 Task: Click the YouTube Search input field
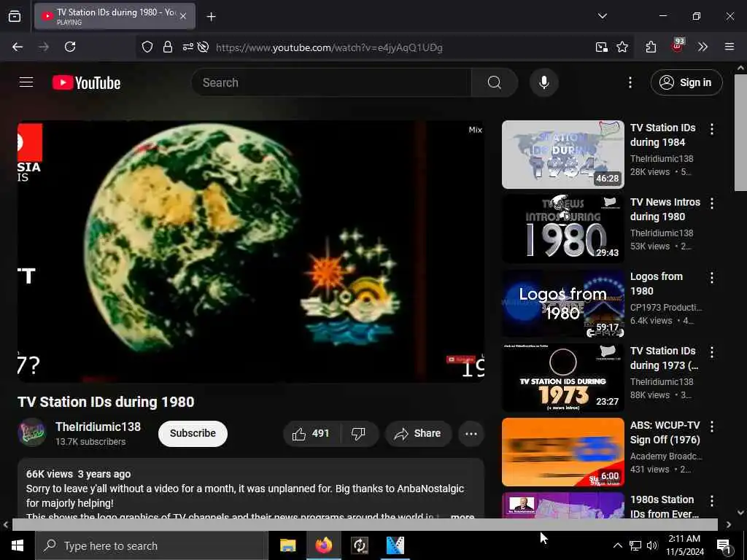[x=331, y=82]
